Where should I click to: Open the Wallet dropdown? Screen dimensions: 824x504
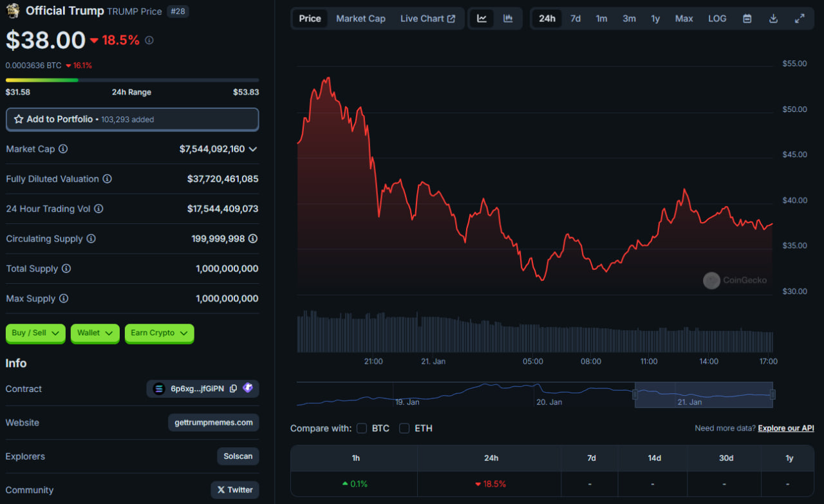[x=95, y=333]
